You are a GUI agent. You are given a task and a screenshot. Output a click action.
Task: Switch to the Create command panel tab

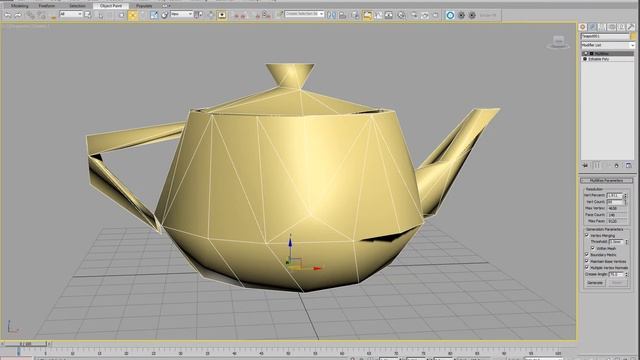pyautogui.click(x=582, y=27)
